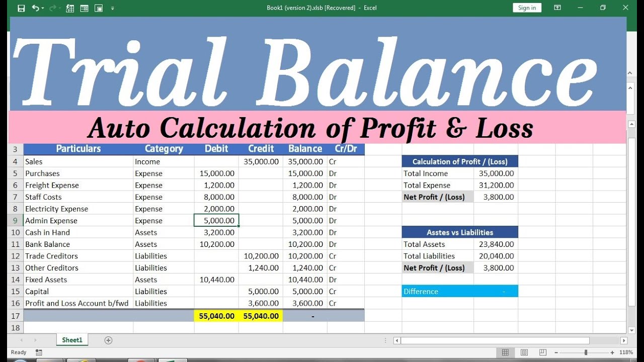Select the Bank Balance cell
This screenshot has height=362, width=644.
pos(78,244)
